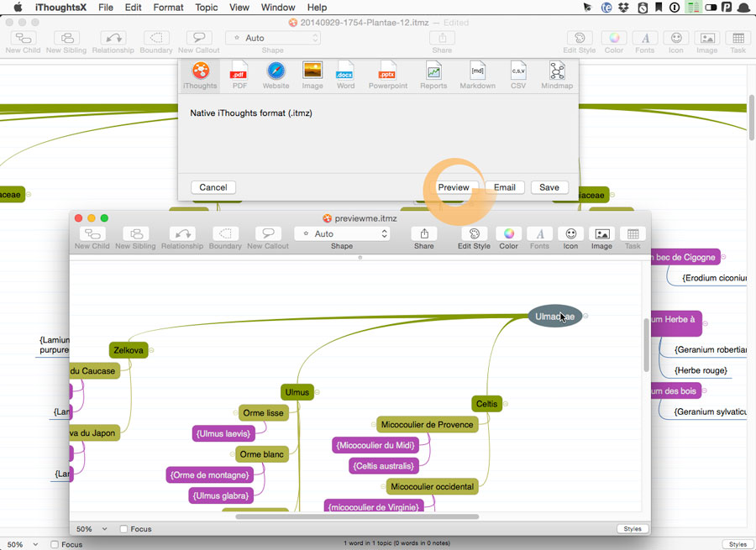Select the Mindmap export format

[x=557, y=76]
